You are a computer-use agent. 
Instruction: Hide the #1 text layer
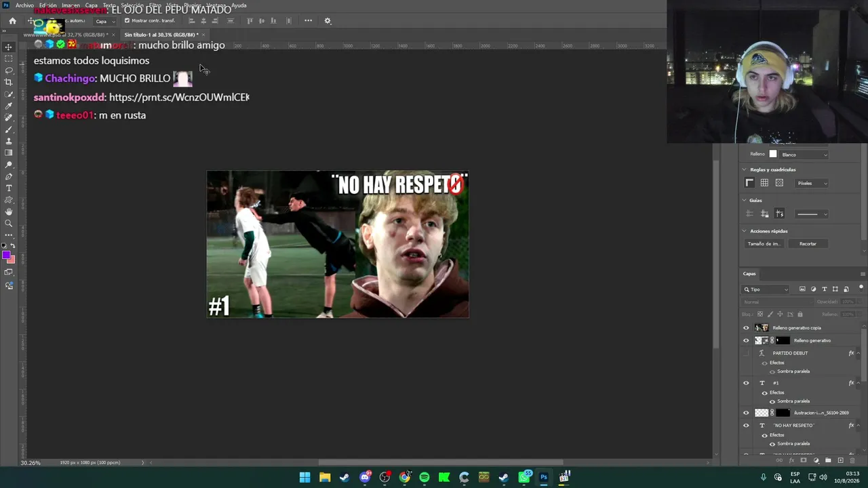746,383
